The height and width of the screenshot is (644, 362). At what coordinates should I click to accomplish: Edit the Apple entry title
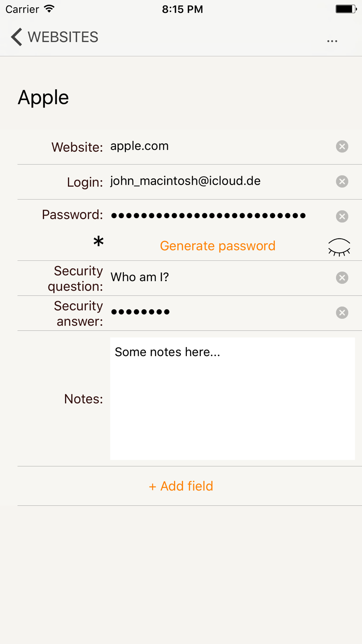[x=43, y=98]
